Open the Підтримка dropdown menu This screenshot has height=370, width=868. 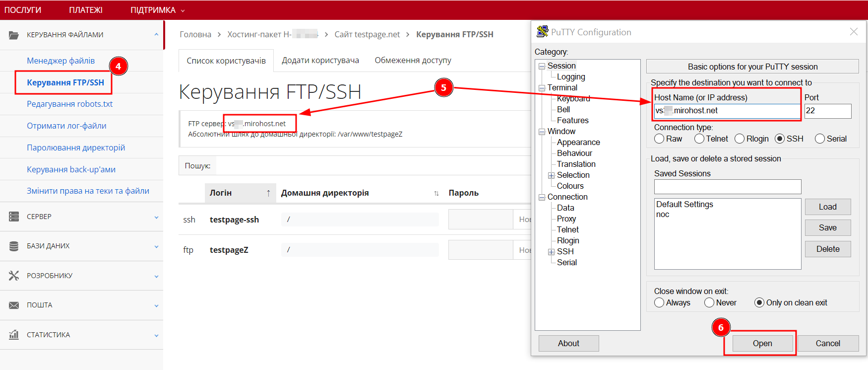point(158,10)
